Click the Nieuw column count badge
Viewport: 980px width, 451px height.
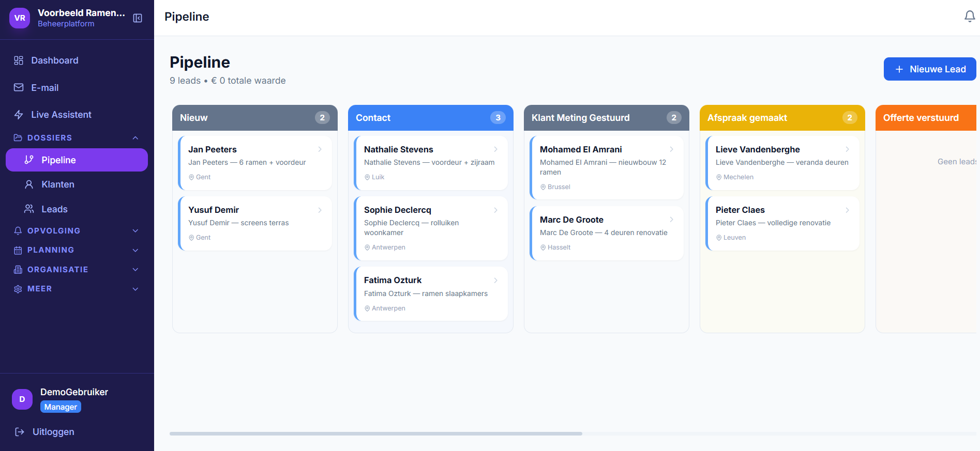[x=322, y=118]
